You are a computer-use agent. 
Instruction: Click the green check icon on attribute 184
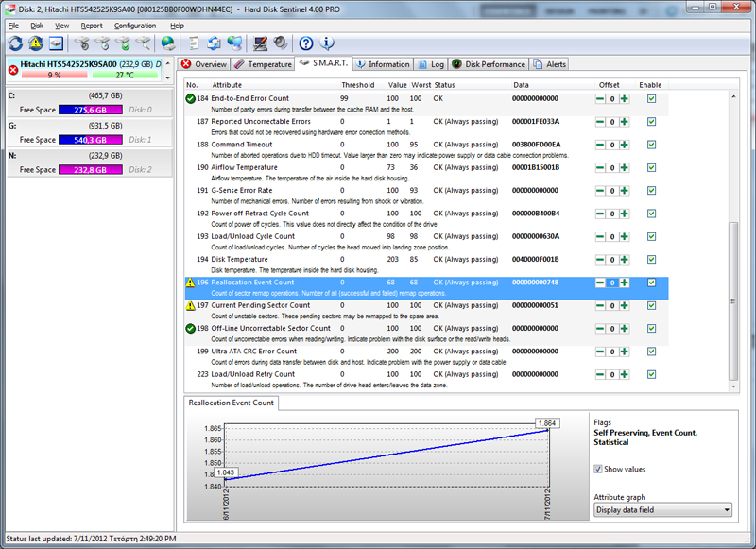191,99
